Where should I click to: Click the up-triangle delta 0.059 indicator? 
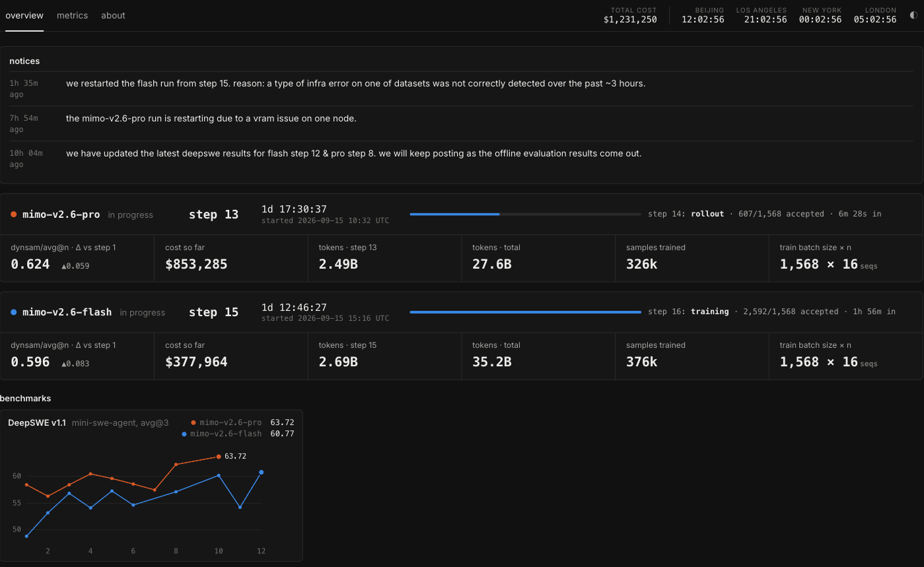pyautogui.click(x=75, y=266)
